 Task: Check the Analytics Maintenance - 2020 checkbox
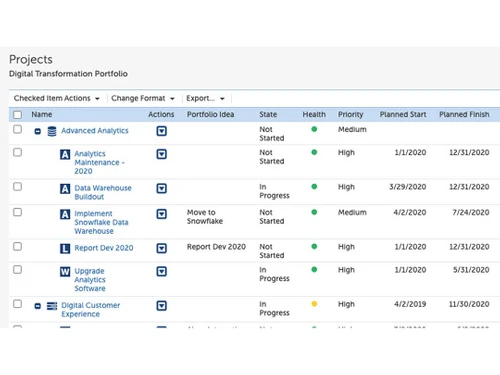17,152
